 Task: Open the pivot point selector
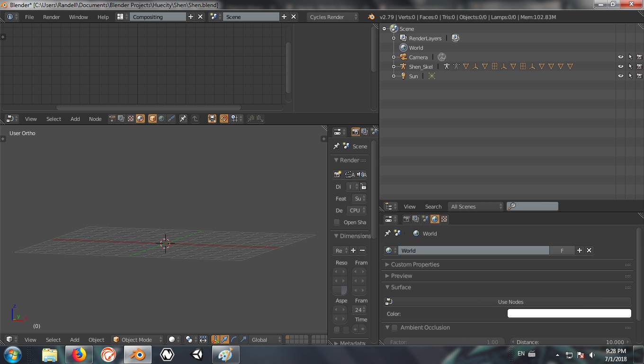191,339
